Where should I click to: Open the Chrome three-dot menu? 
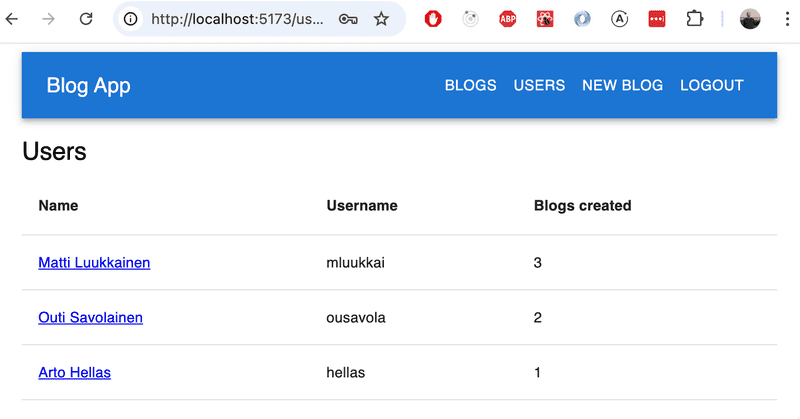[787, 19]
